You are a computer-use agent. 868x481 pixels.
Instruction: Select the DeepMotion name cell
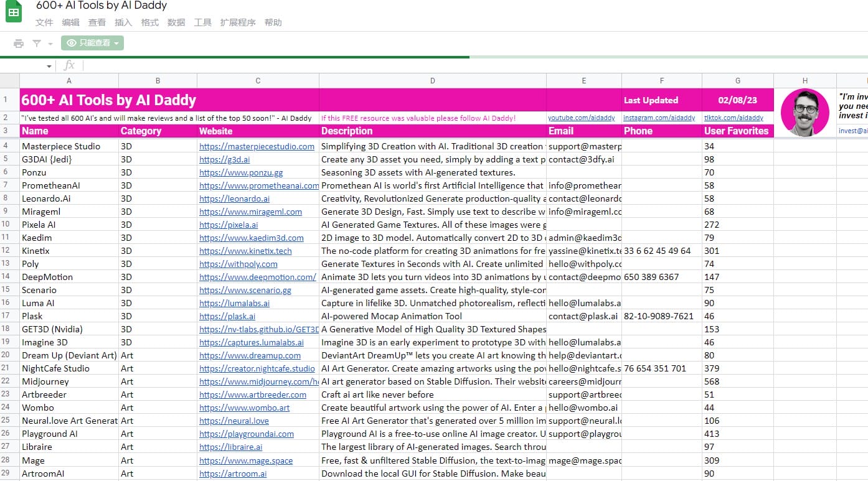69,277
